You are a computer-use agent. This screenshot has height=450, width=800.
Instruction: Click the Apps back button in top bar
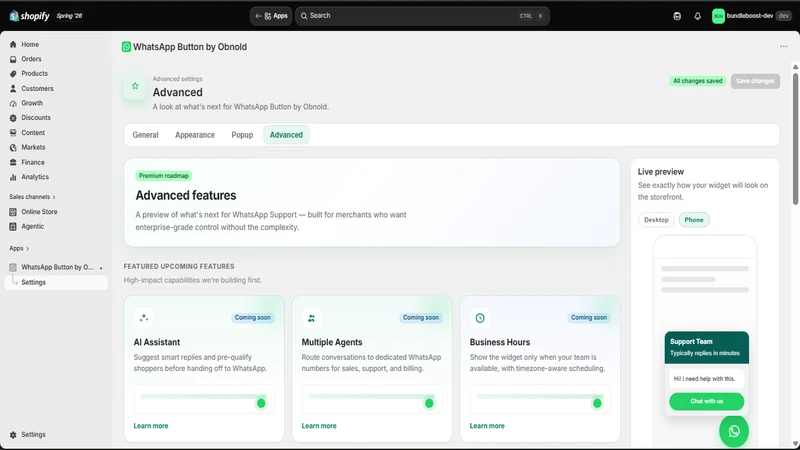coord(271,16)
